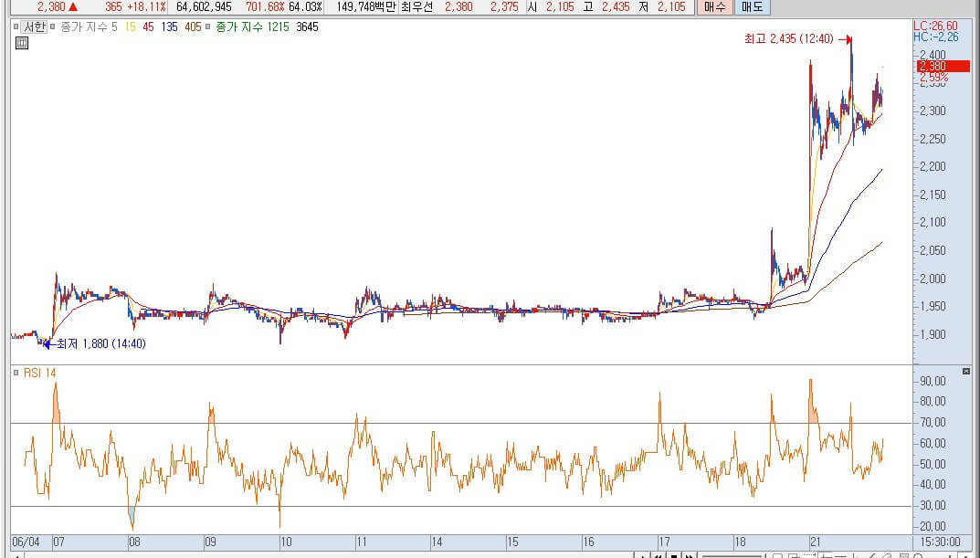980x558 pixels.
Task: Click the 3645 moving average value
Action: [x=306, y=26]
